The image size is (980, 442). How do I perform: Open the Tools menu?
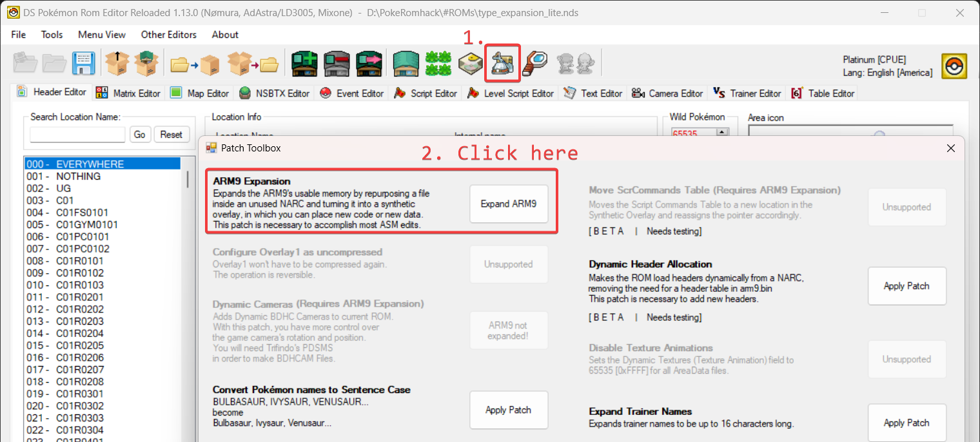point(52,35)
